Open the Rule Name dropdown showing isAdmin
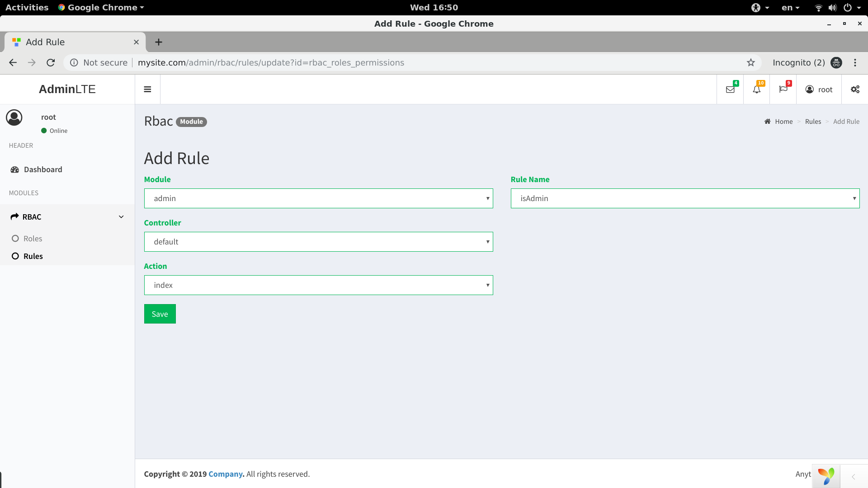 685,198
